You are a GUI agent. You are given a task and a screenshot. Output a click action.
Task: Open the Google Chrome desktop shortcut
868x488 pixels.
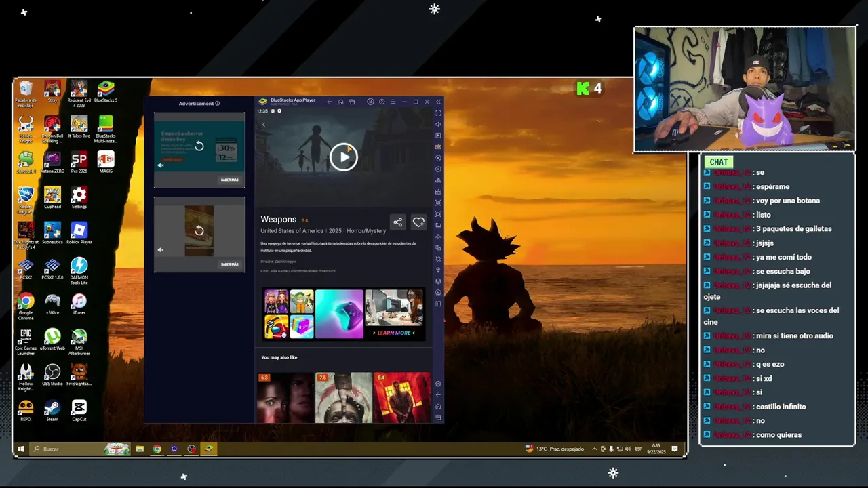click(26, 306)
